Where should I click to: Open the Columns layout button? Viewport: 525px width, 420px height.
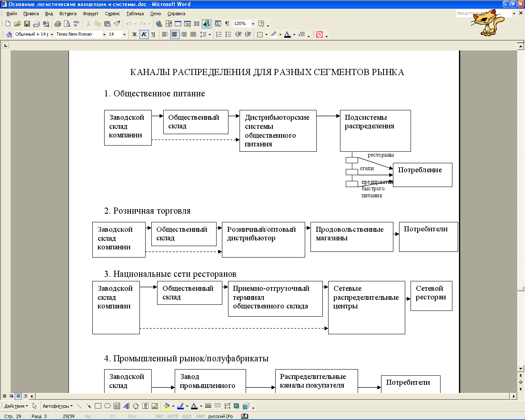(x=197, y=24)
